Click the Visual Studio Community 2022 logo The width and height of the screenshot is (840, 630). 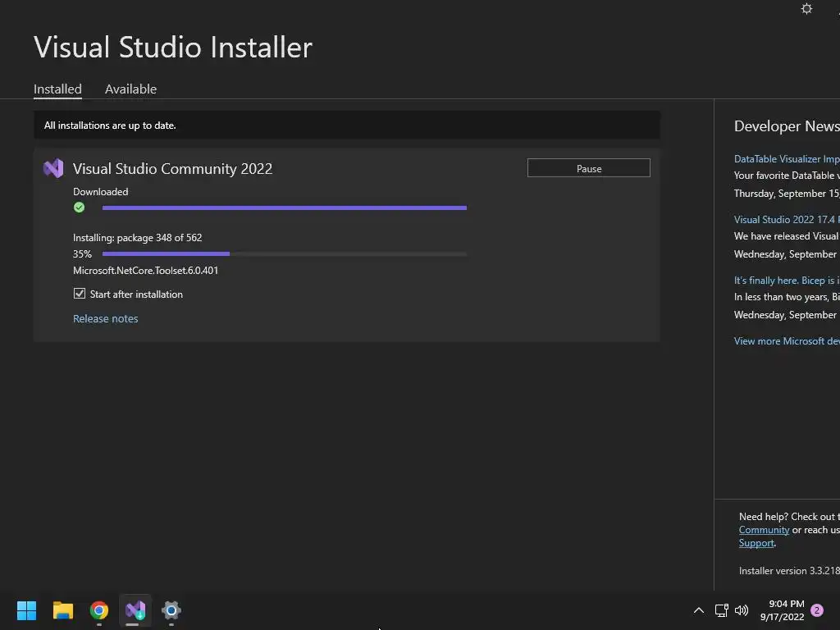[x=53, y=169]
